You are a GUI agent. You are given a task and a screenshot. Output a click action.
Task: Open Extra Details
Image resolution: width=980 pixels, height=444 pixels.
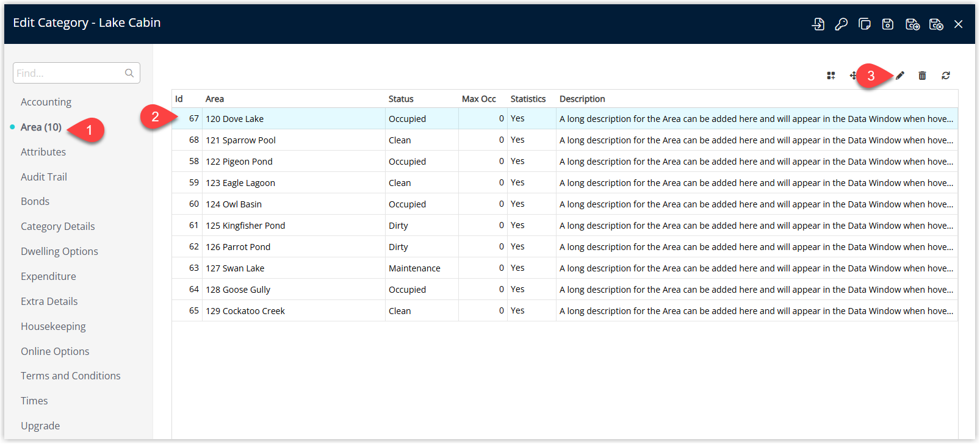(x=49, y=301)
